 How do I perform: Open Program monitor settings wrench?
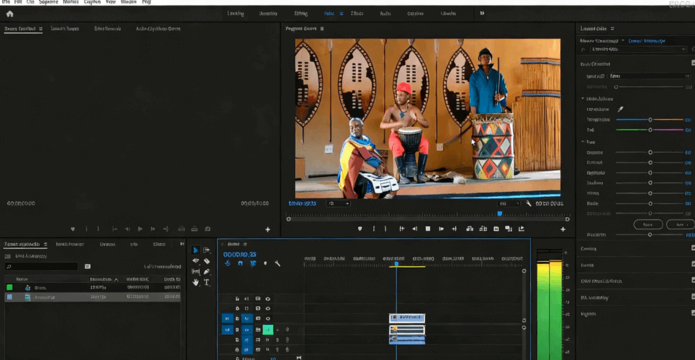click(528, 203)
